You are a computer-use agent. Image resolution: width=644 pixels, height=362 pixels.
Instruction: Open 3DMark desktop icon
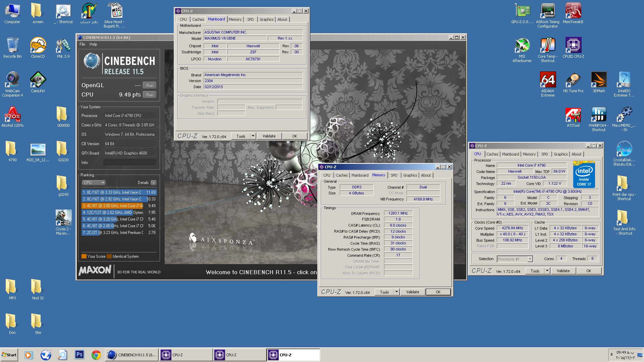point(598,83)
